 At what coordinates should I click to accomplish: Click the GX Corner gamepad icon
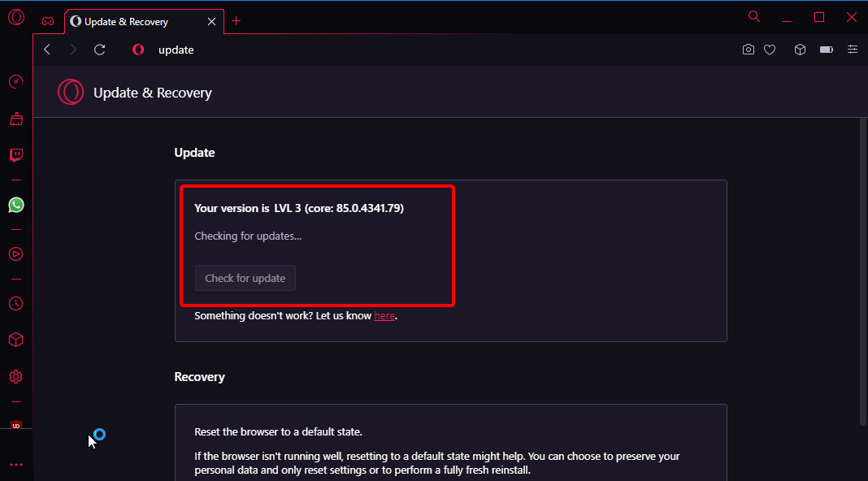tap(48, 22)
